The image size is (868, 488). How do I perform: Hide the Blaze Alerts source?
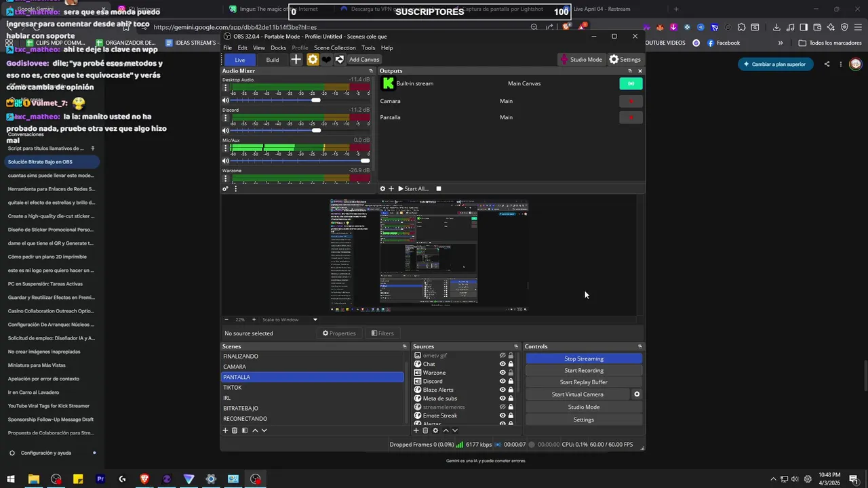coord(502,390)
